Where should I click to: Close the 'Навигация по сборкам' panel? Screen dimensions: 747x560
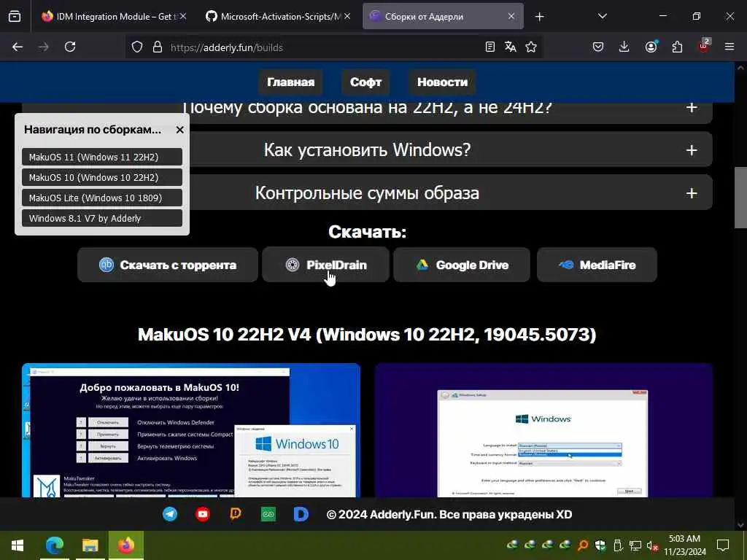[179, 130]
